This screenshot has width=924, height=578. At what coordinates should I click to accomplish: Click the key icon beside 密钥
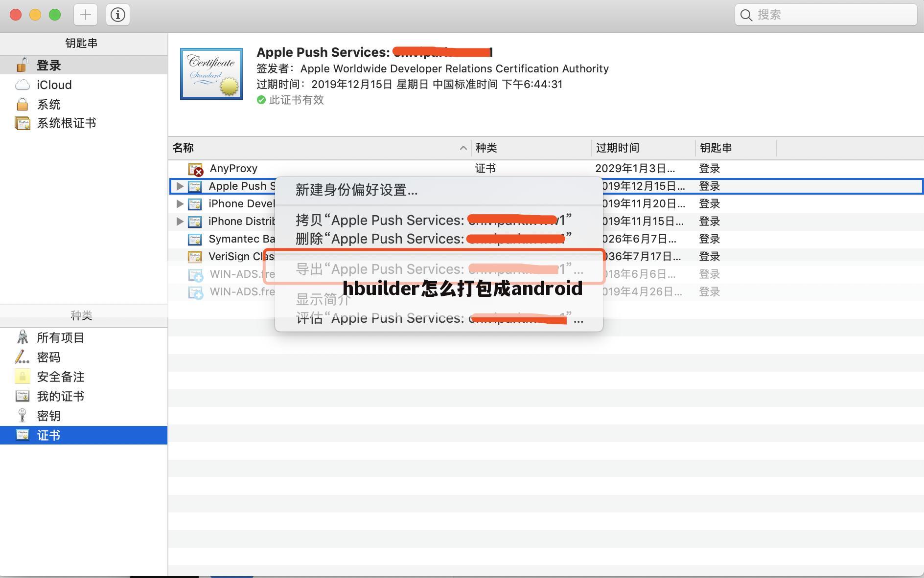click(x=22, y=415)
